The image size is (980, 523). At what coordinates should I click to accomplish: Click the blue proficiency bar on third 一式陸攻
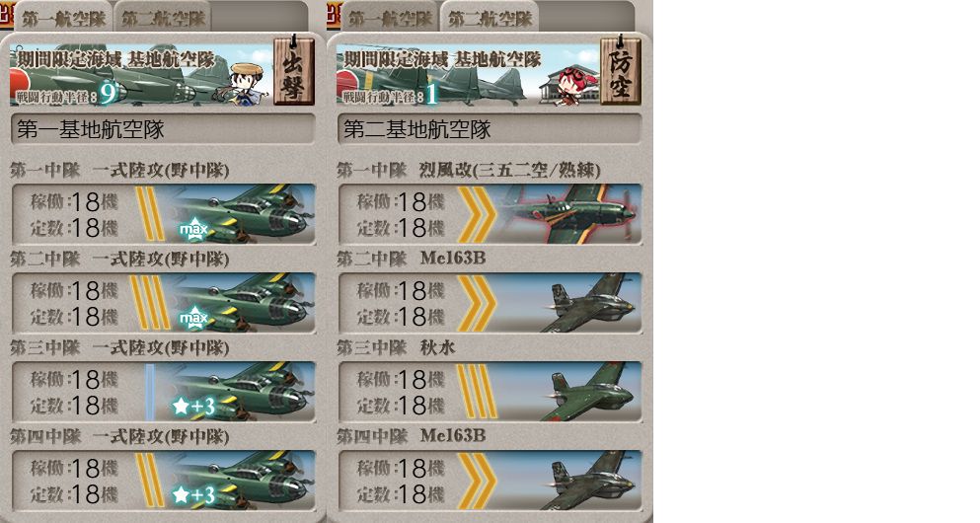tap(149, 391)
